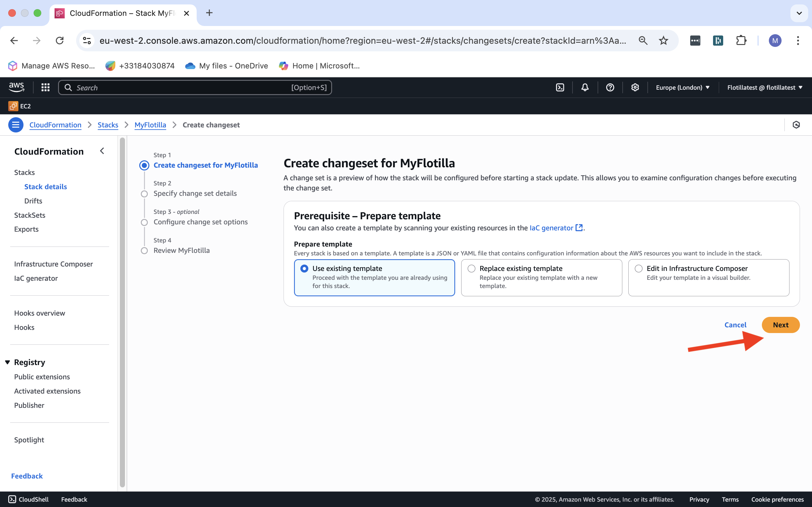Choose Edit in Infrastructure Composer option

[638, 269]
